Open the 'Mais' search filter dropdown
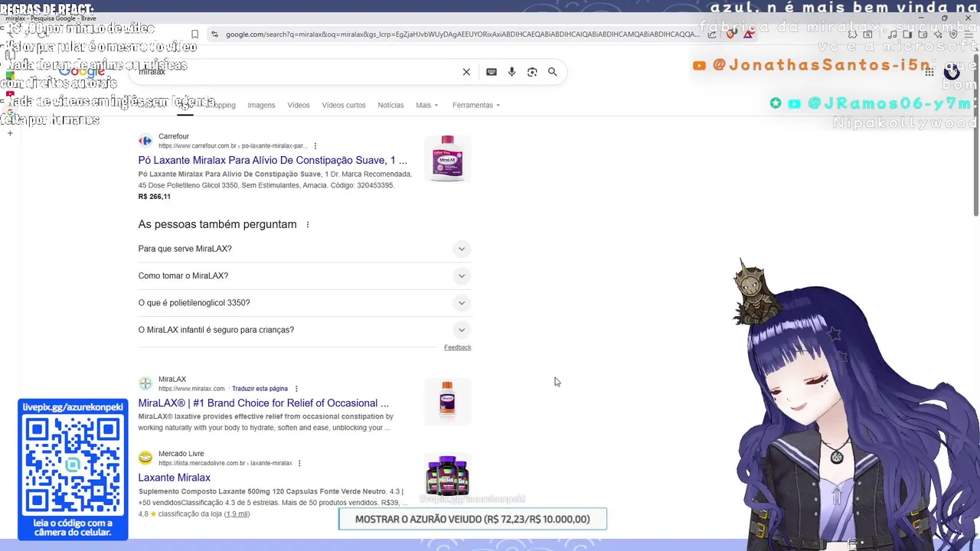Screen dimensions: 980x551 (x=427, y=105)
